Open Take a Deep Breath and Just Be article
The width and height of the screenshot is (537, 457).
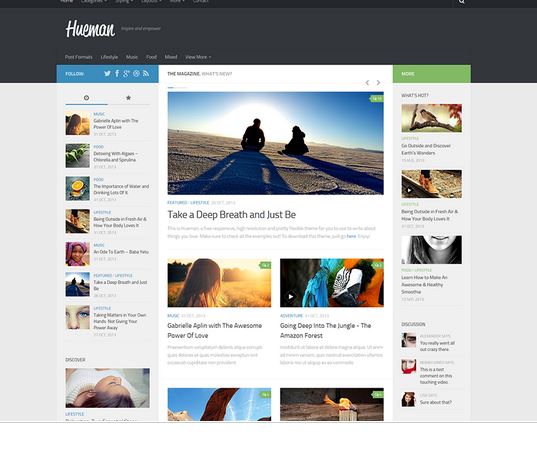[x=232, y=215]
